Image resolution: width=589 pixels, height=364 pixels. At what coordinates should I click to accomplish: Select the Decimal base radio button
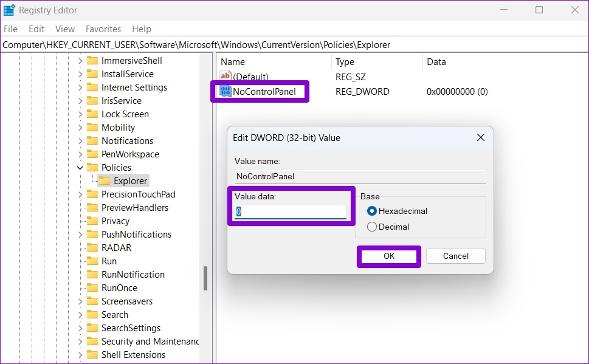(x=372, y=227)
